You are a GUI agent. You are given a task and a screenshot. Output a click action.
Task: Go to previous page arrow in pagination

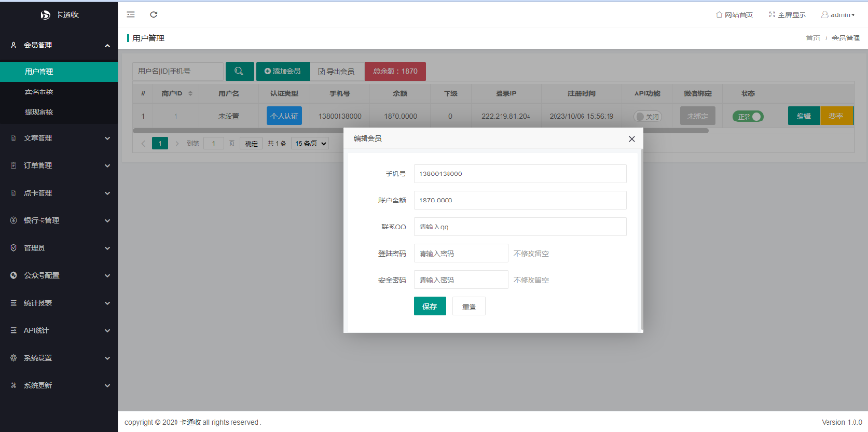[143, 144]
